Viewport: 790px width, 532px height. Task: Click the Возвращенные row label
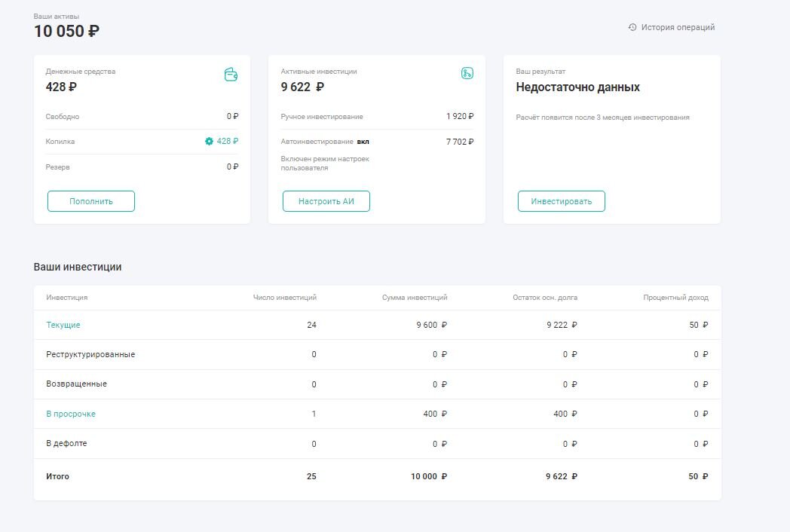click(x=77, y=384)
